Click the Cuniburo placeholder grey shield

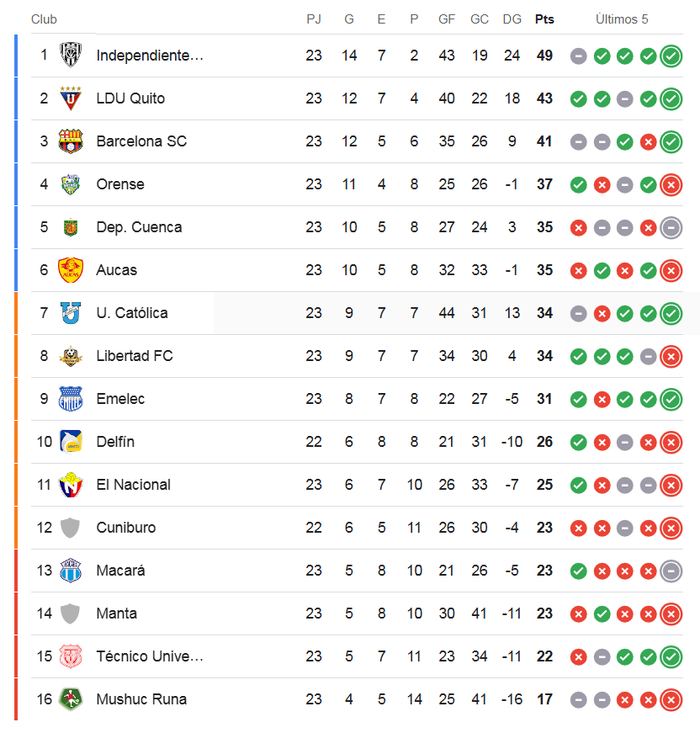click(70, 528)
